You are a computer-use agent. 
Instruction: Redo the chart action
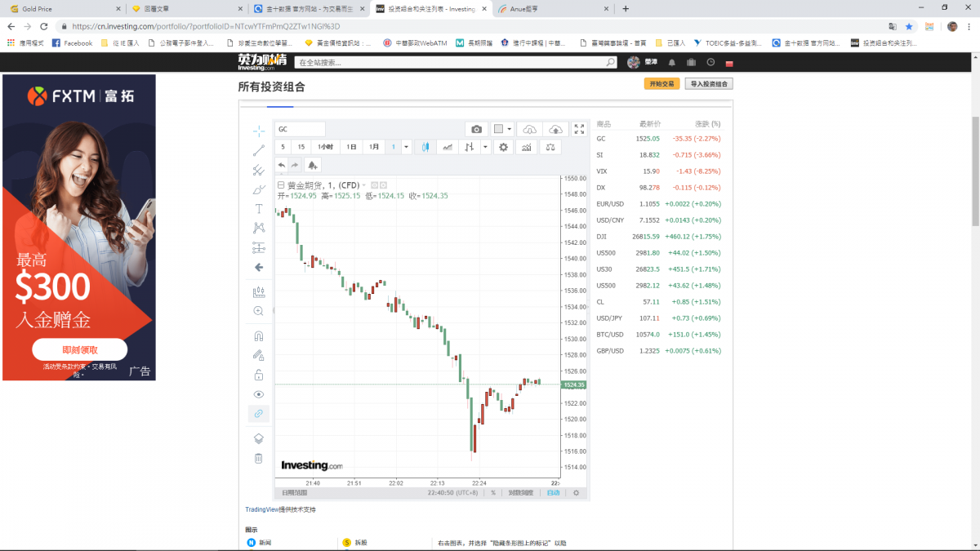[295, 165]
